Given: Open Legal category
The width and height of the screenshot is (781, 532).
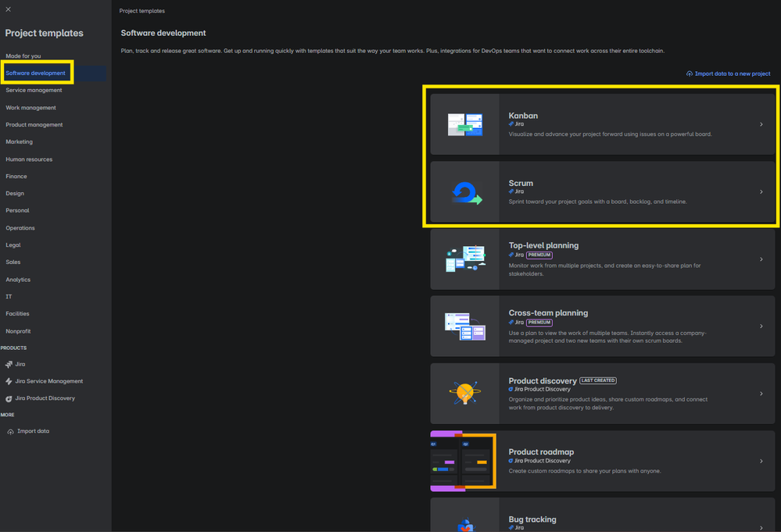Looking at the screenshot, I should [13, 245].
